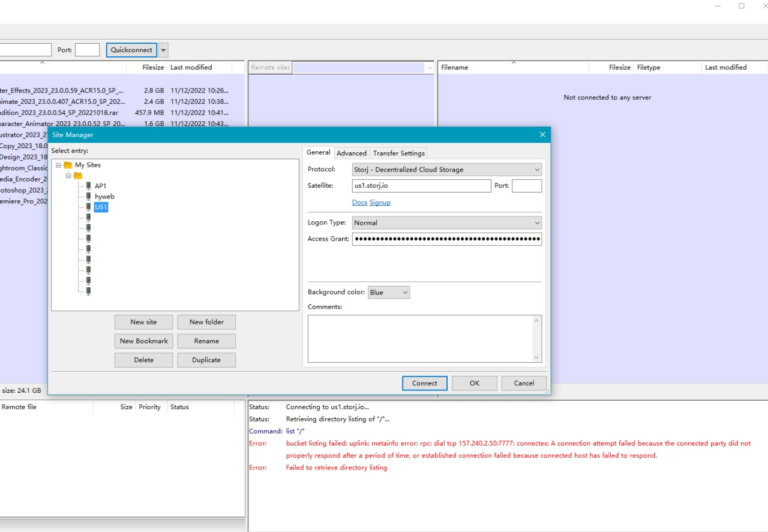This screenshot has height=532, width=768.
Task: Sort remote pane by Filetype header
Action: 667,67
